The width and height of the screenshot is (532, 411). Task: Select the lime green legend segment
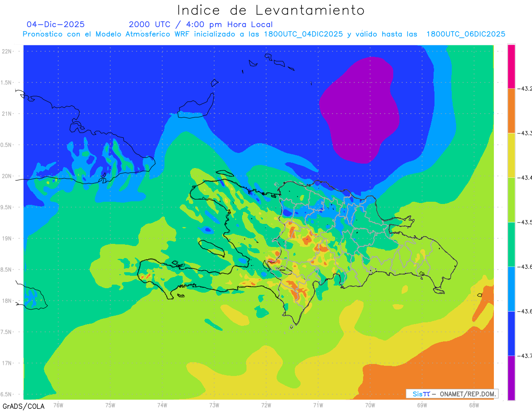tap(511, 200)
